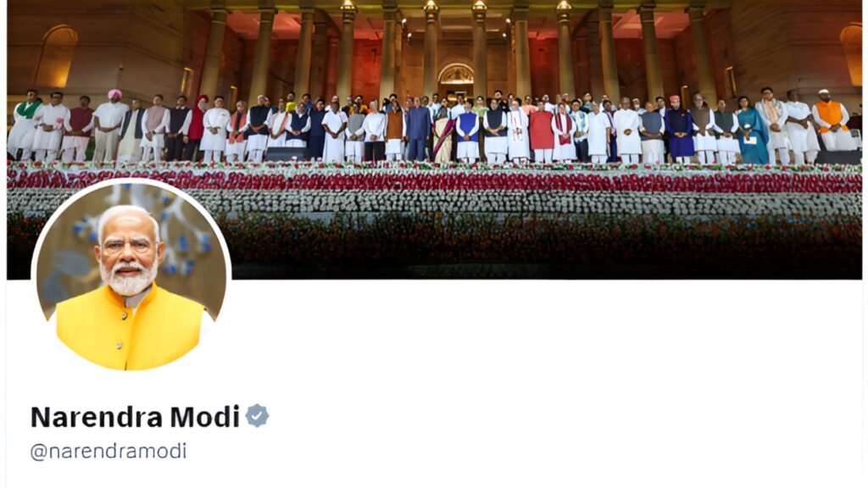Viewport: 868px width, 488px height.
Task: Click the man in the dark blue kurta at right
Action: (679, 130)
